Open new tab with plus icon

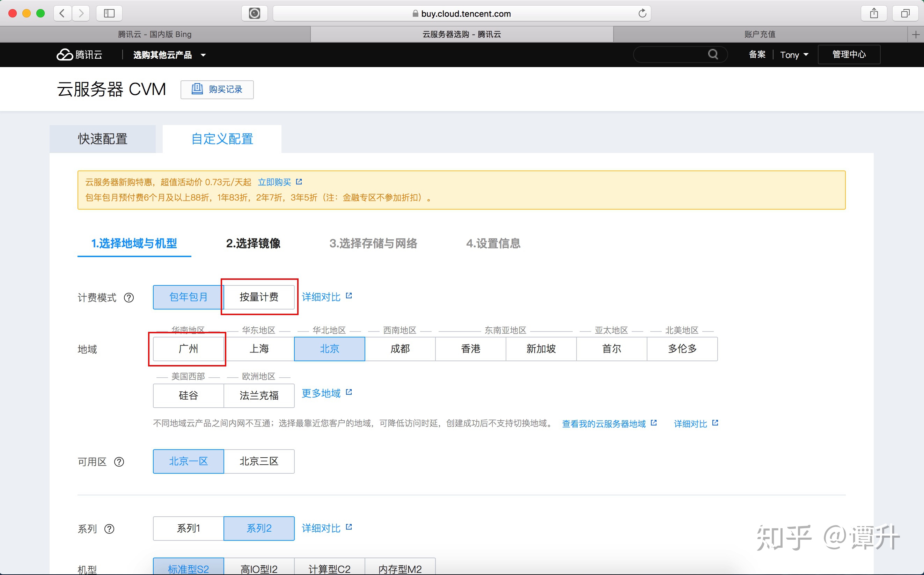(x=916, y=34)
